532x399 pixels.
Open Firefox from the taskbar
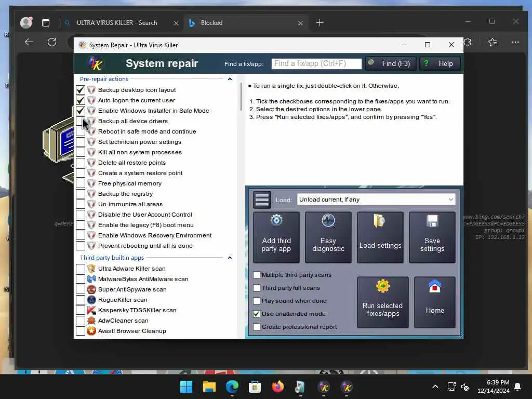pyautogui.click(x=278, y=387)
